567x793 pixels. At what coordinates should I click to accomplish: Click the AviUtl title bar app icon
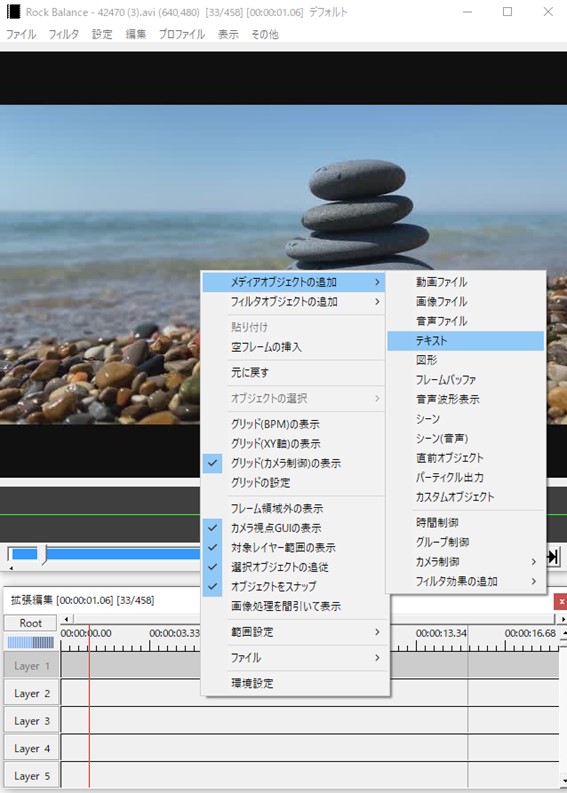click(14, 12)
